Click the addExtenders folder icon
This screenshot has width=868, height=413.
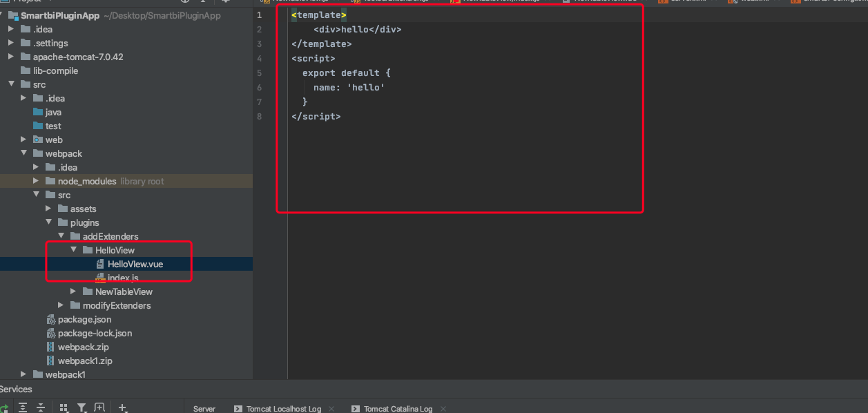pyautogui.click(x=75, y=236)
